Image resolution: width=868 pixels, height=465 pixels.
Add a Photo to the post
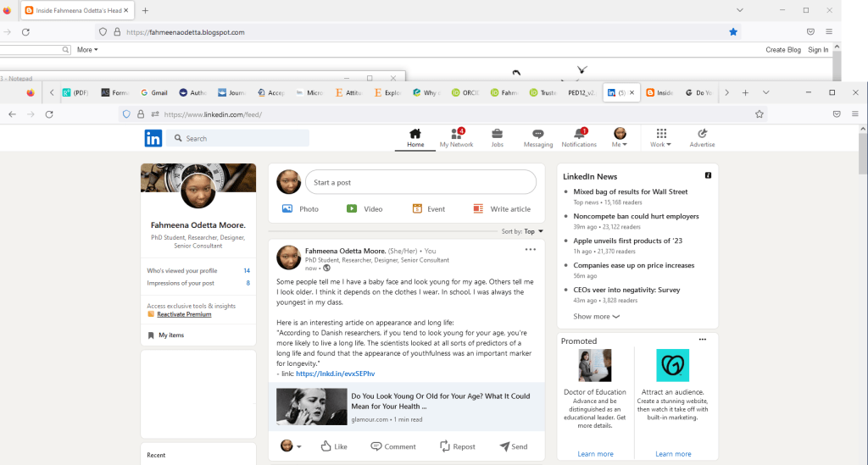pos(300,208)
